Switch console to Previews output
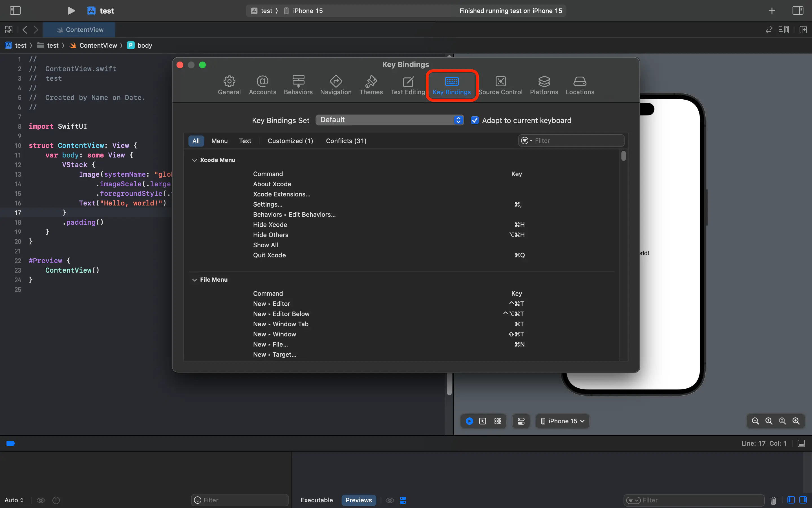812x508 pixels. coord(358,500)
